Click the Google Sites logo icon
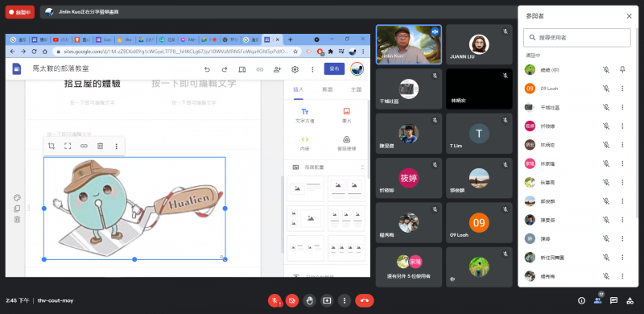 [x=16, y=68]
